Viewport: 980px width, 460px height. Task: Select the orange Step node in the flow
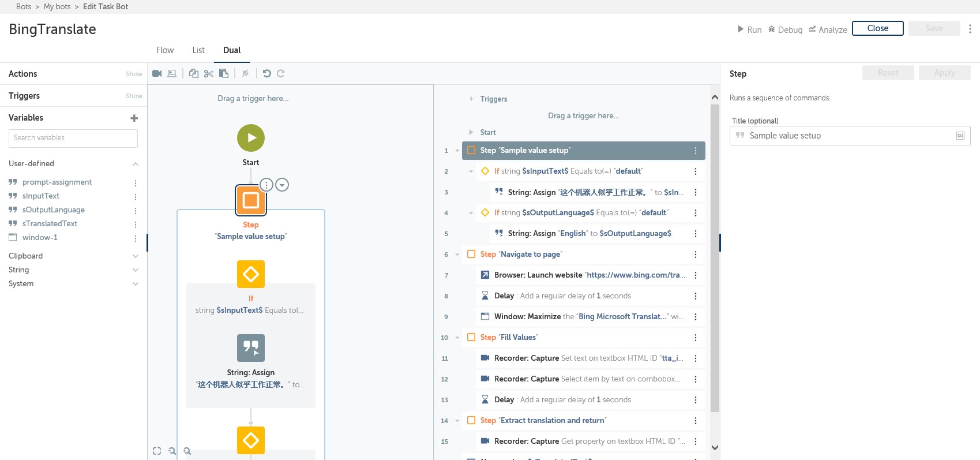pos(251,200)
